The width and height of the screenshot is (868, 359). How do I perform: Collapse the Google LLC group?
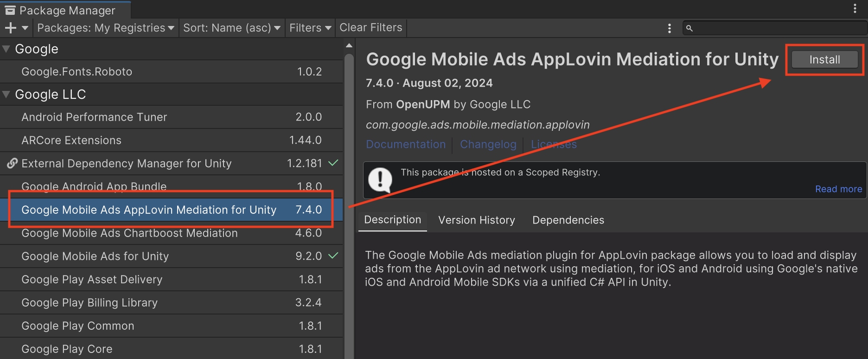pyautogui.click(x=6, y=95)
